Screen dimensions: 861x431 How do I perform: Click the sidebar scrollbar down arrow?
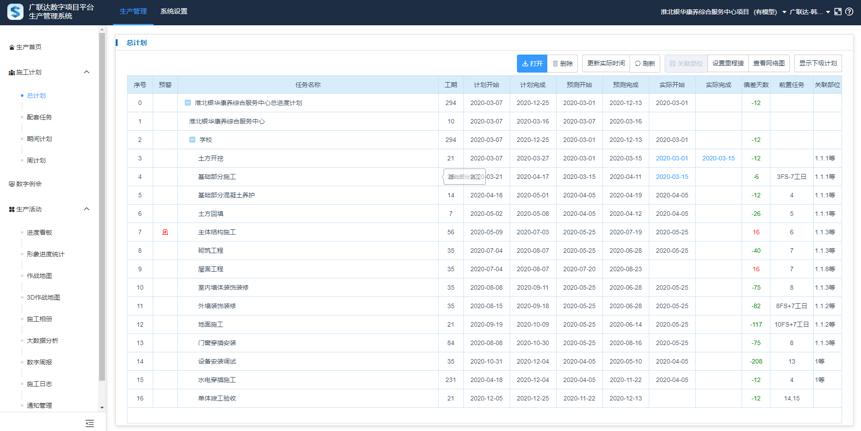(102, 407)
